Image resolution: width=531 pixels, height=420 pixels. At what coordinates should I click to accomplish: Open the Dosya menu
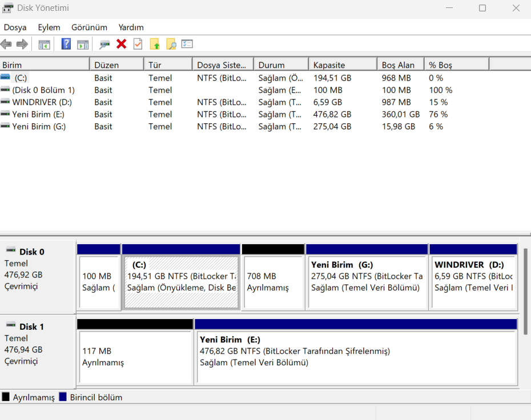(15, 27)
